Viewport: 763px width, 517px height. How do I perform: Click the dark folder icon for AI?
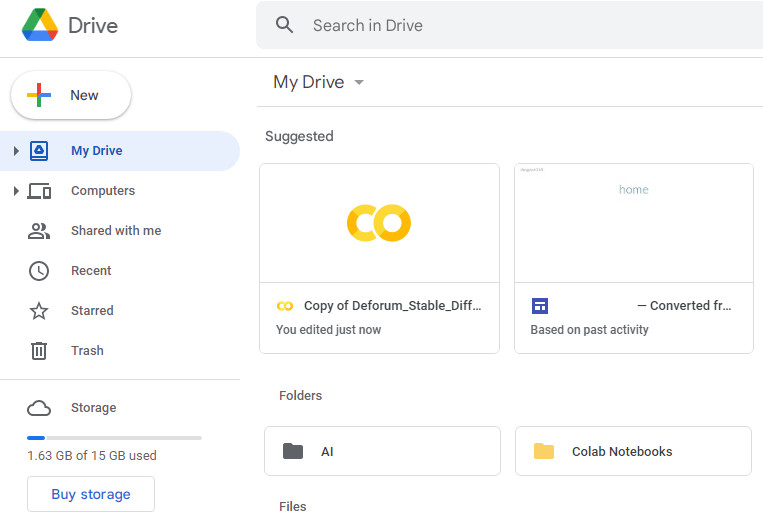pos(293,451)
